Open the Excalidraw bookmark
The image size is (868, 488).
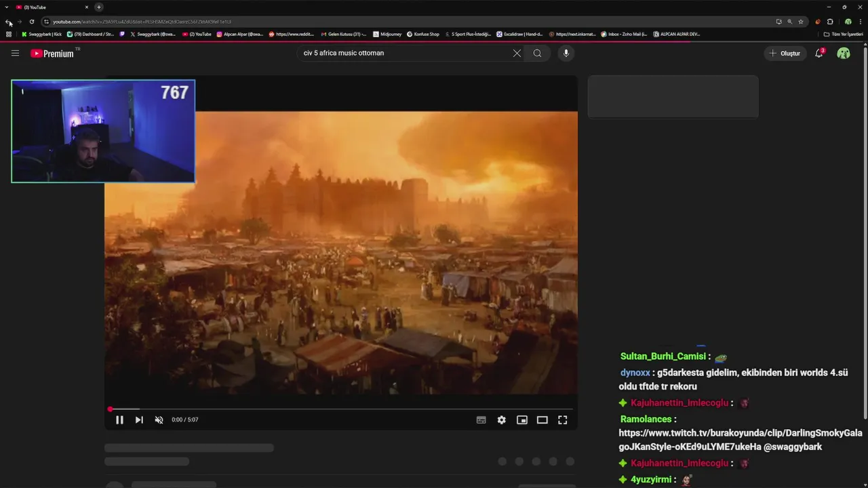click(520, 34)
